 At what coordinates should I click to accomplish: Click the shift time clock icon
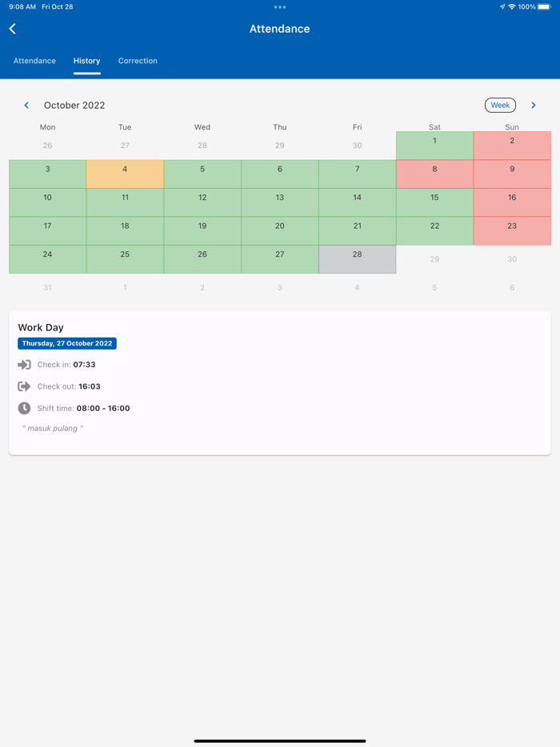(24, 408)
